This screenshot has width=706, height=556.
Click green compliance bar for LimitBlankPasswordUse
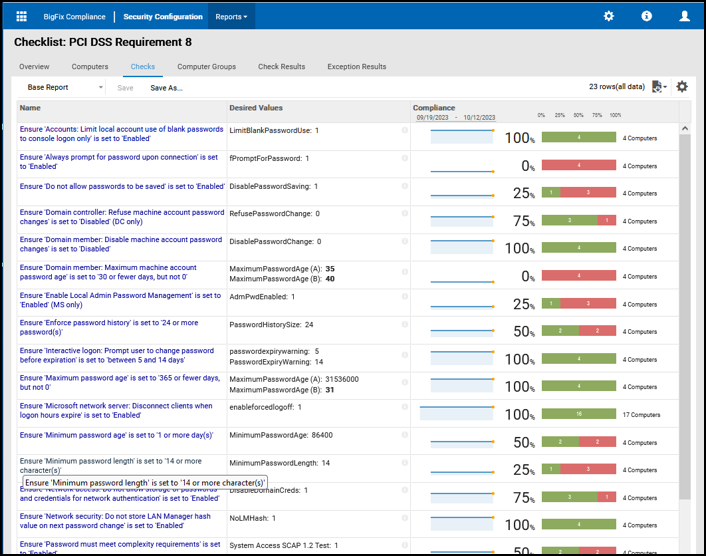click(578, 138)
